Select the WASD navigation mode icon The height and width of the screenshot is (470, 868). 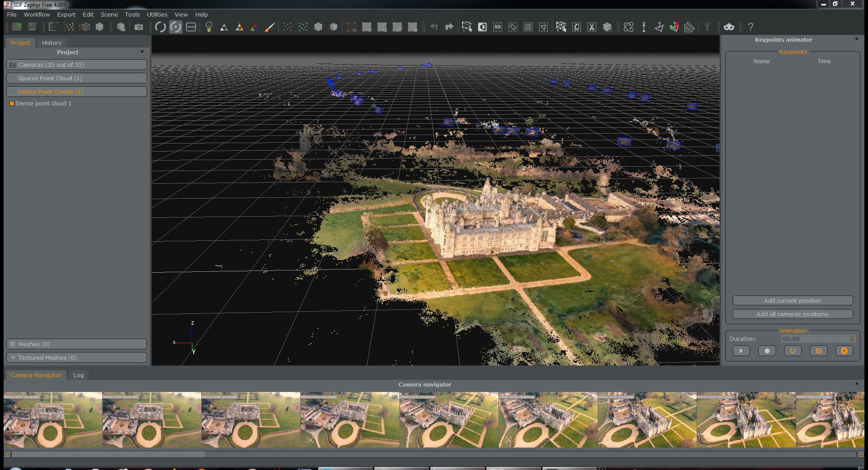191,27
